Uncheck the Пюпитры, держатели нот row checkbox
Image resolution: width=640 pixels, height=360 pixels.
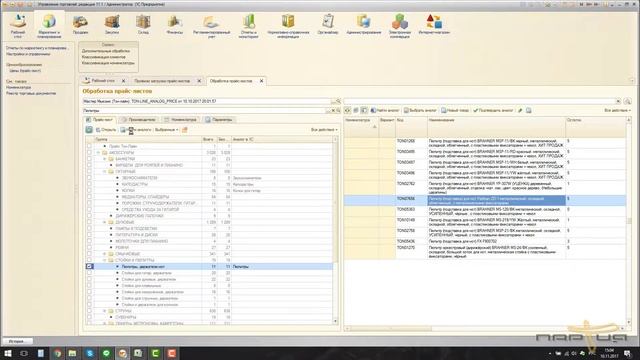[x=89, y=267]
